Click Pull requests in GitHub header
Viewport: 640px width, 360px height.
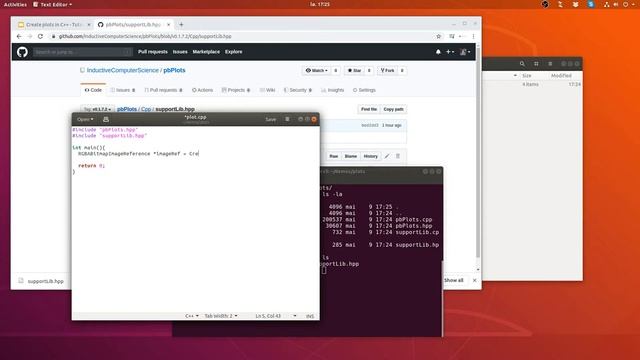153,52
